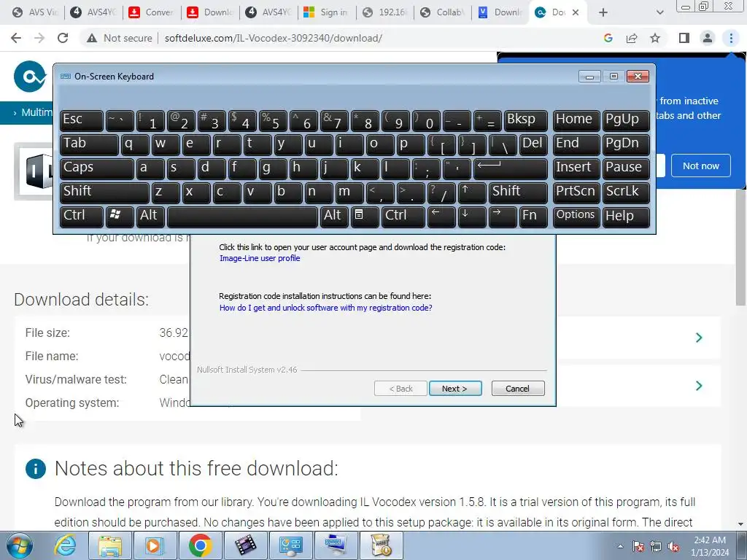Image resolution: width=747 pixels, height=560 pixels.
Task: Click the softdeluxe site logo
Action: [30, 76]
